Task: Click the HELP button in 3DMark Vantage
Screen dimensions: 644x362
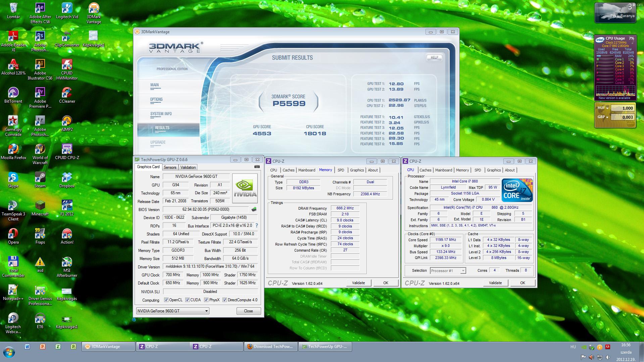Action: point(434,57)
